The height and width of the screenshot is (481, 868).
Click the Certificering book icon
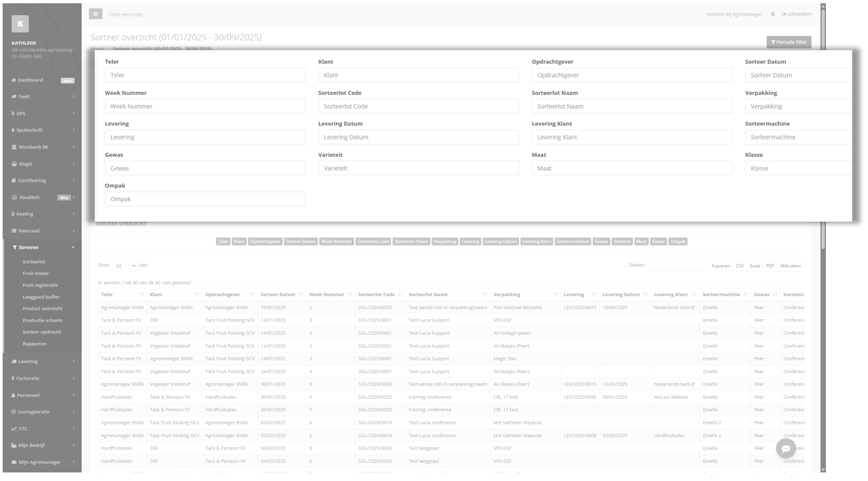click(14, 181)
